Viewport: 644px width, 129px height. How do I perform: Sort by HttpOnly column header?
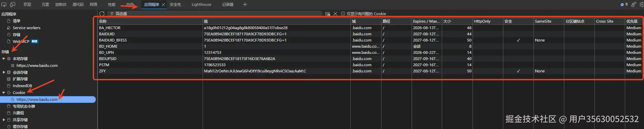[x=488, y=21]
